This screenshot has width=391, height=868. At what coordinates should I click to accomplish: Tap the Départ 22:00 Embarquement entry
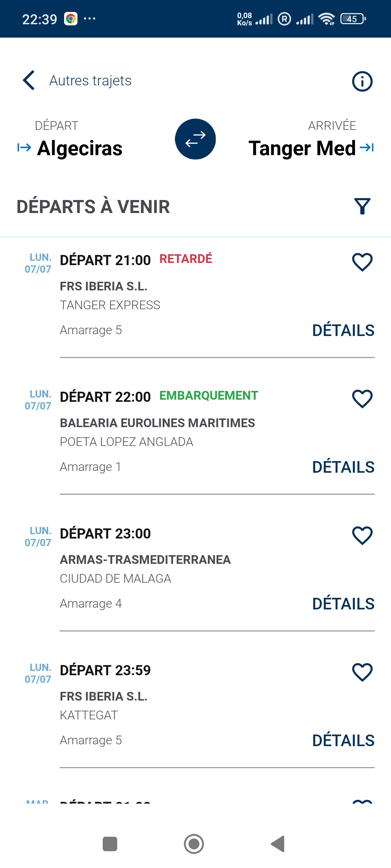159,397
